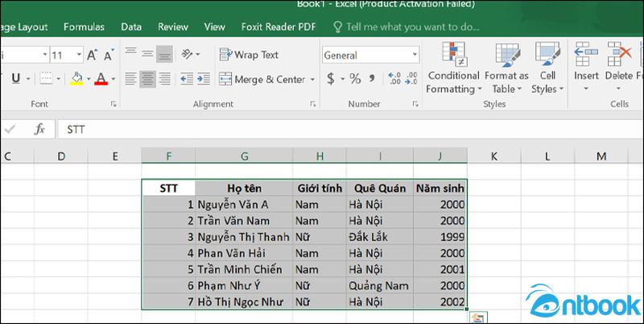Open the General number format dropdown
Screen dimensions: 644x324
tap(415, 55)
